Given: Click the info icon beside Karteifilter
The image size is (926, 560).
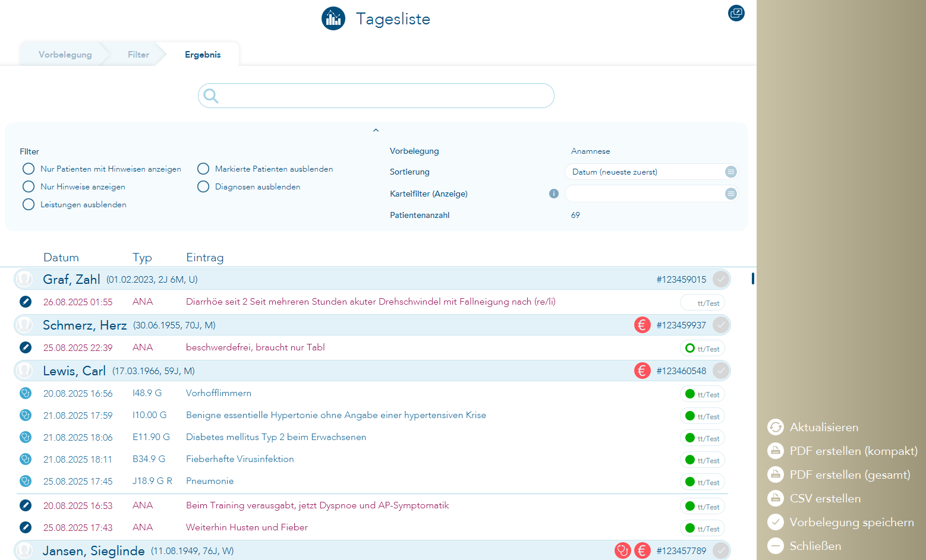Looking at the screenshot, I should (553, 194).
